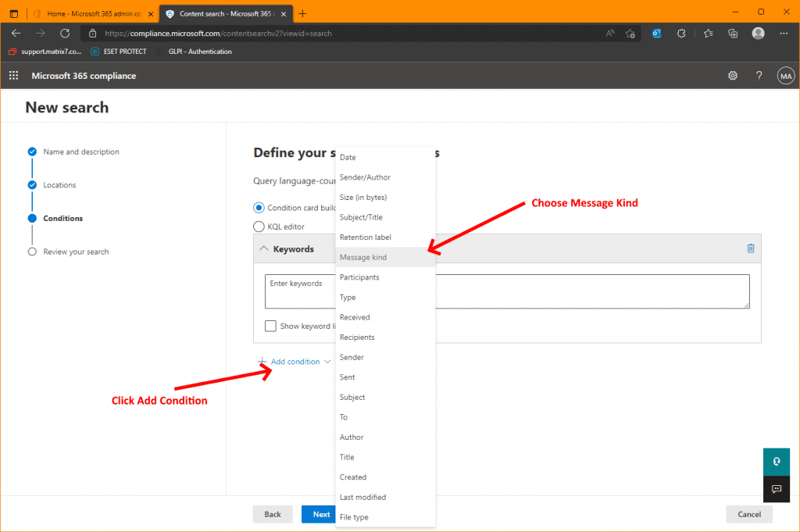
Task: Open the GLPI - Authentication bookmark
Action: click(195, 52)
